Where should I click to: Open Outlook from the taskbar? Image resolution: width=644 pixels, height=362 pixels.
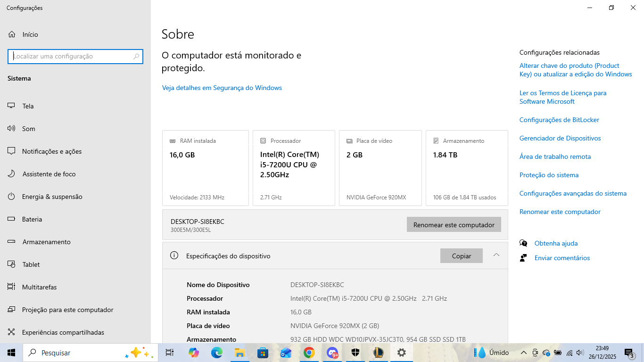pyautogui.click(x=286, y=353)
